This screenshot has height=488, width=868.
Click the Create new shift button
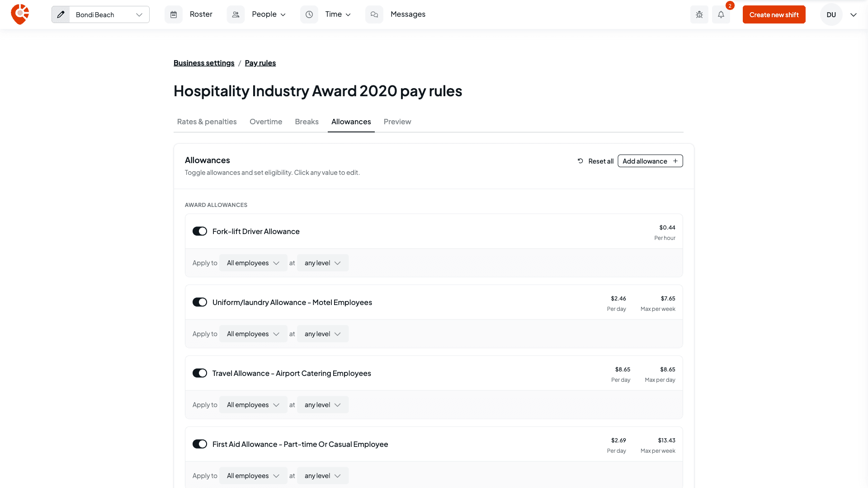coord(774,14)
